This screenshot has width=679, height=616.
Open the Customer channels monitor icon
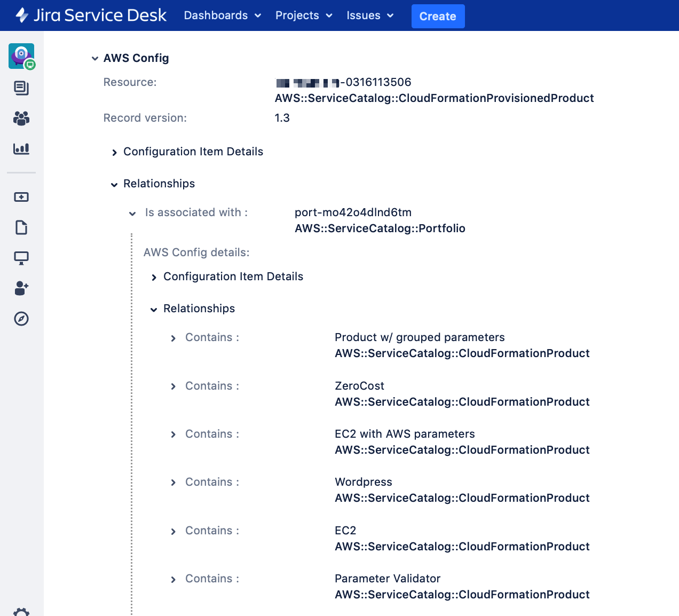coord(21,258)
